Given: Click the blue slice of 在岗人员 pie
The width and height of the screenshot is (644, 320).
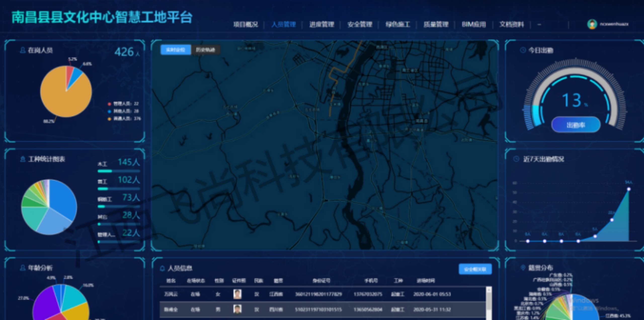Looking at the screenshot, I should point(76,75).
